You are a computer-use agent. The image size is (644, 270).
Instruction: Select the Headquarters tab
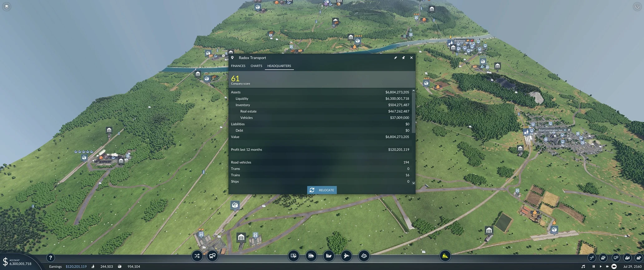click(279, 66)
